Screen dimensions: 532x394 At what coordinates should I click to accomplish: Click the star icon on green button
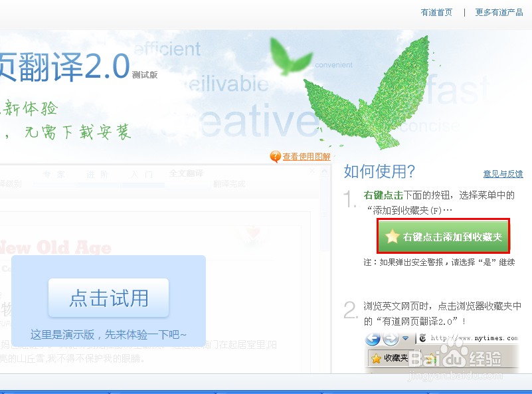[x=393, y=237]
